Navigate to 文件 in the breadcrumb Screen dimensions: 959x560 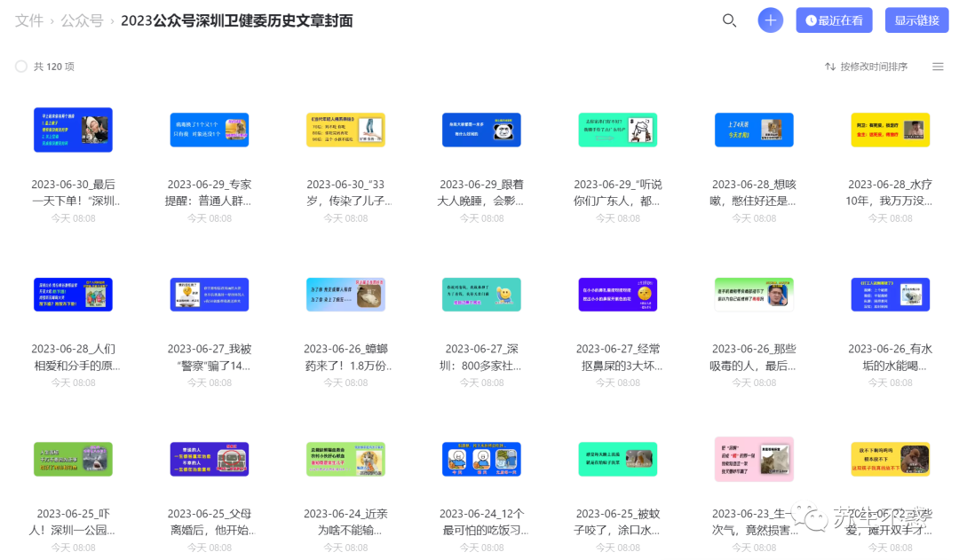29,20
